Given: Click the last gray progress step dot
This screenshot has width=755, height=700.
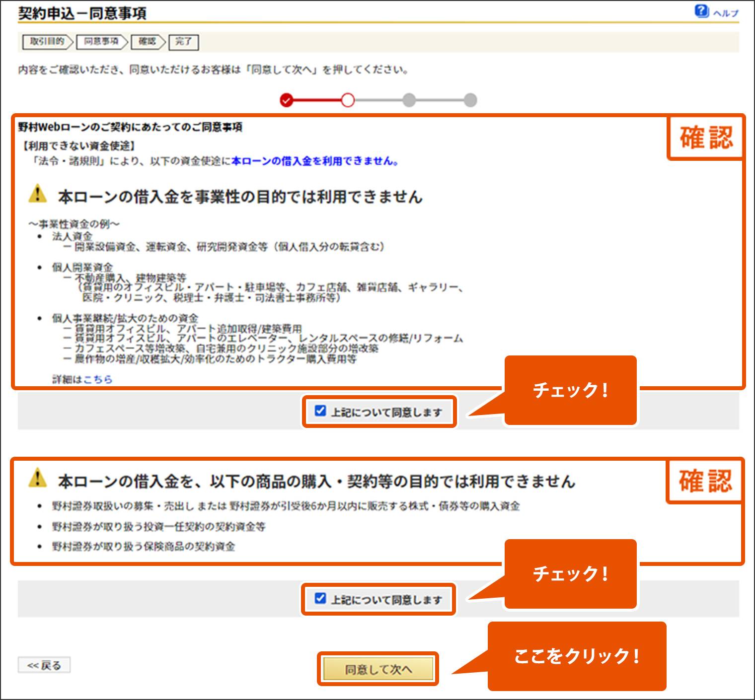Looking at the screenshot, I should [470, 100].
